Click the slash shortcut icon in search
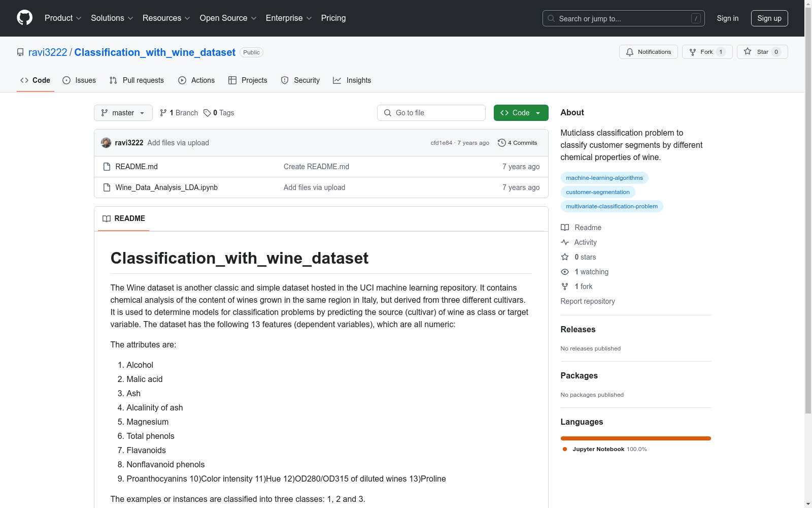 pyautogui.click(x=696, y=18)
